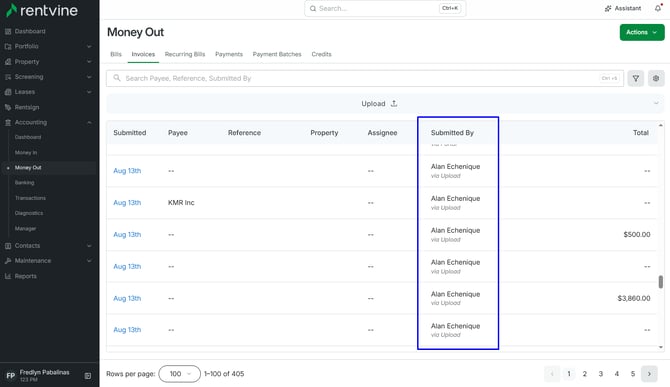Open Manager under Accounting
The height and width of the screenshot is (387, 670).
tap(25, 229)
